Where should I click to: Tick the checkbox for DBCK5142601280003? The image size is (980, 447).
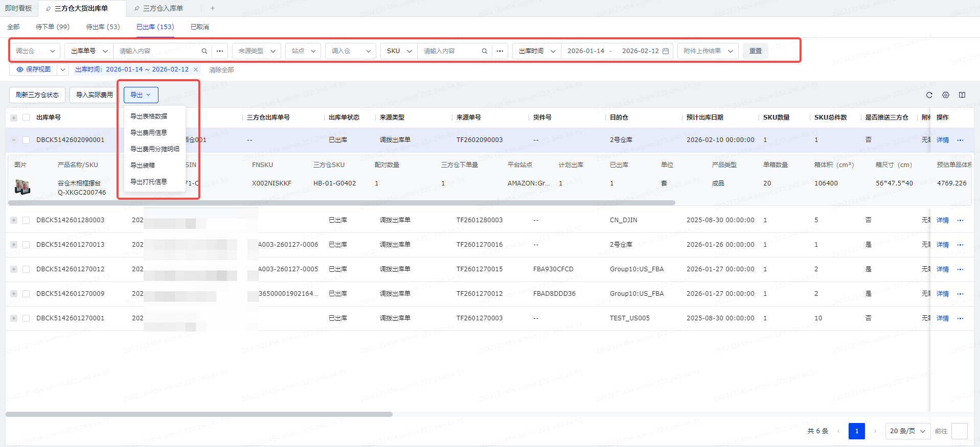(x=26, y=220)
